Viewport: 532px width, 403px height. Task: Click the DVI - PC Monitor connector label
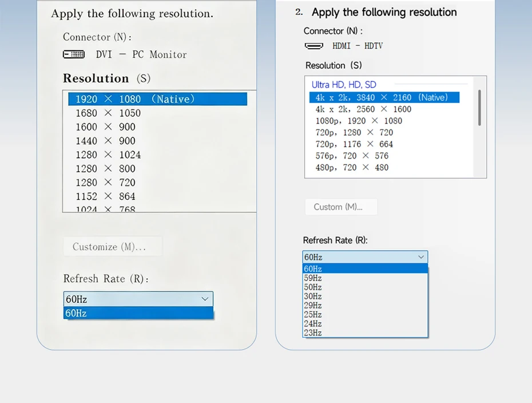(141, 54)
